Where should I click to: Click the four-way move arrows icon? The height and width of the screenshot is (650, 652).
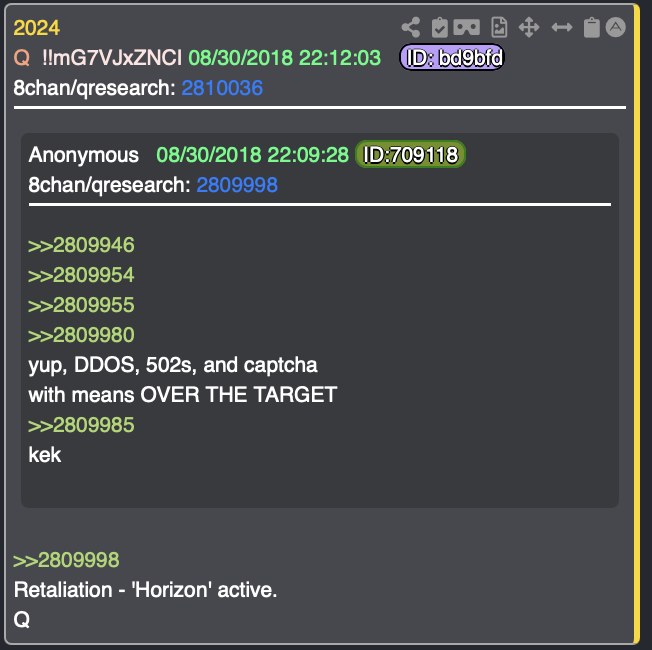[529, 27]
